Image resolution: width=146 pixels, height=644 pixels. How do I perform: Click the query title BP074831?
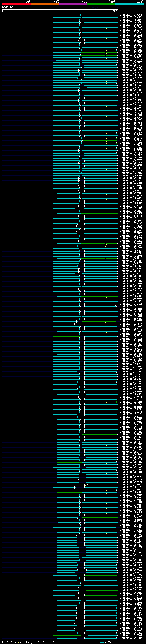click(8, 8)
